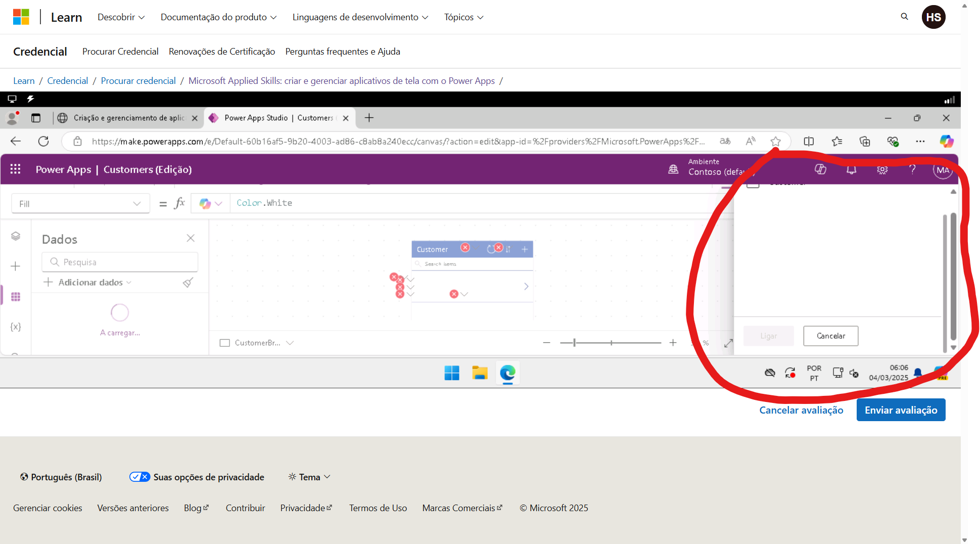Open the HS profile avatar
Image resolution: width=980 pixels, height=544 pixels.
click(x=934, y=17)
